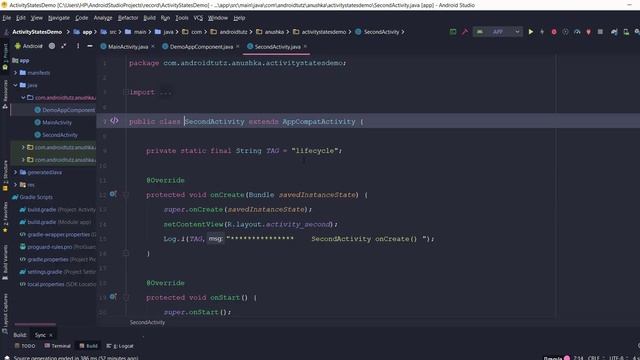
Task: Select the Gradle Scripts node
Action: tap(36, 197)
